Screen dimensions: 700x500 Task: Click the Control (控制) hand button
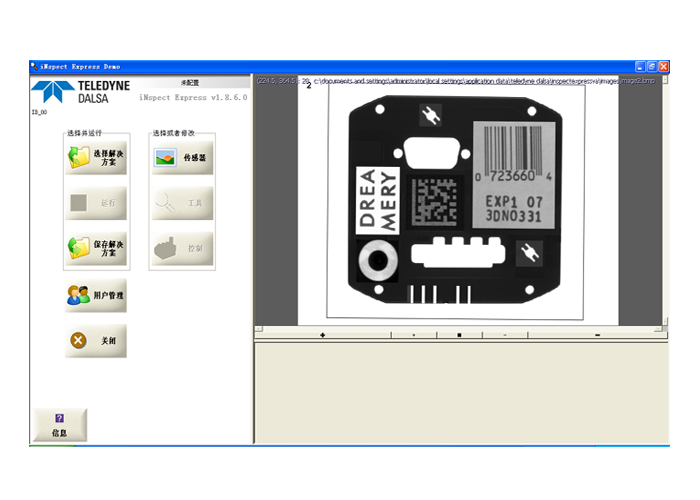point(182,247)
